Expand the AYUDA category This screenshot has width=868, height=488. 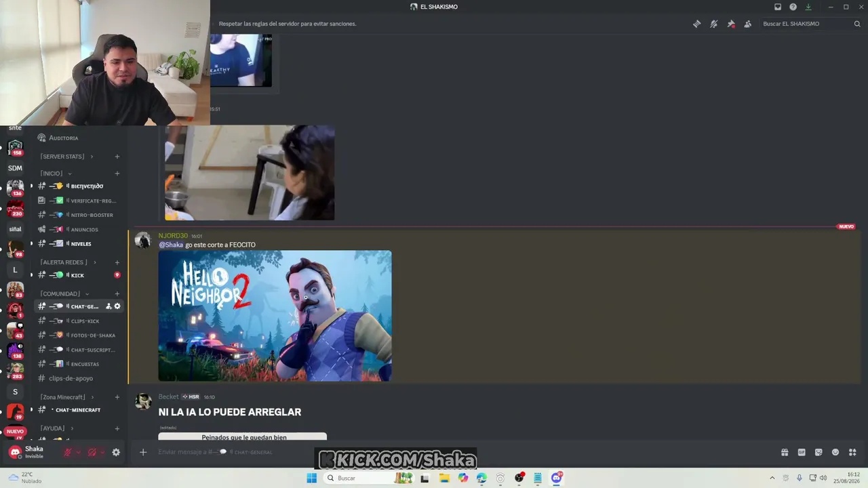coord(56,428)
